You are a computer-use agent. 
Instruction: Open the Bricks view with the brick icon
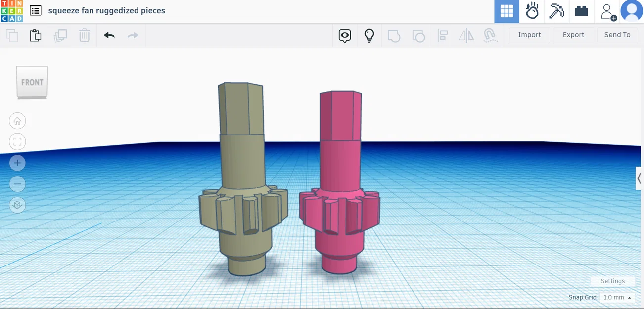(x=581, y=11)
